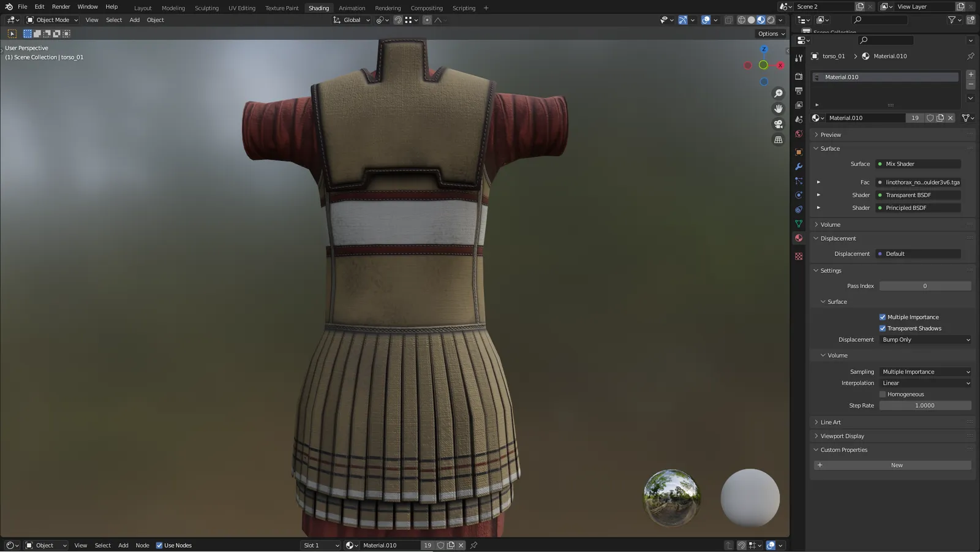Open the Texture properties checker tab
The image size is (980, 552).
click(x=799, y=256)
